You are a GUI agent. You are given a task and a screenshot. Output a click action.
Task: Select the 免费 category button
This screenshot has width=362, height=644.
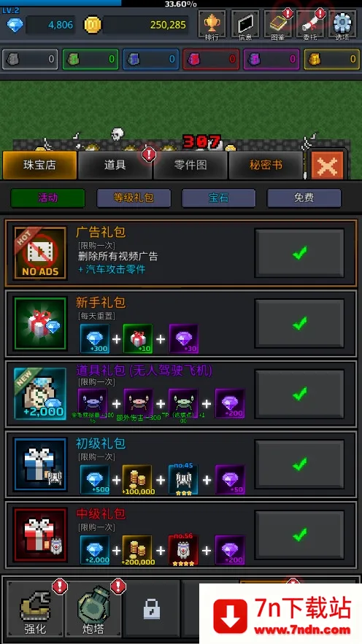pyautogui.click(x=304, y=198)
